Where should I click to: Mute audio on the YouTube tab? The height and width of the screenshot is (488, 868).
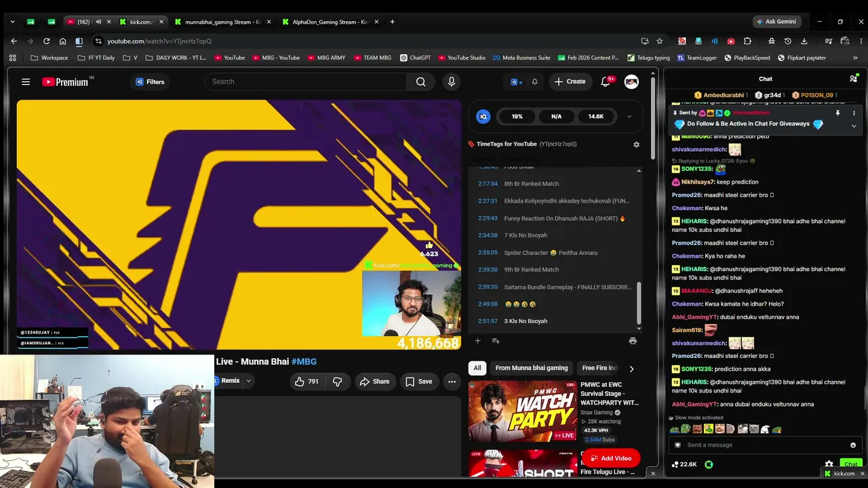[x=98, y=22]
